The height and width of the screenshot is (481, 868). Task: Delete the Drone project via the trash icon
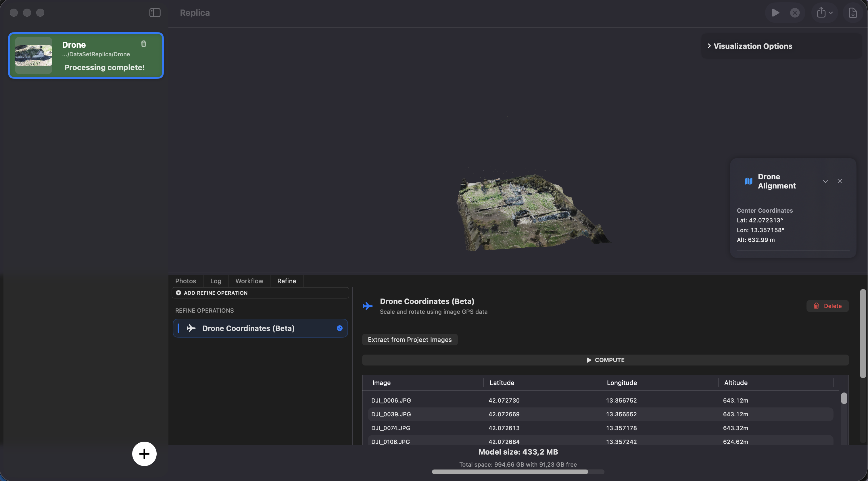click(143, 43)
